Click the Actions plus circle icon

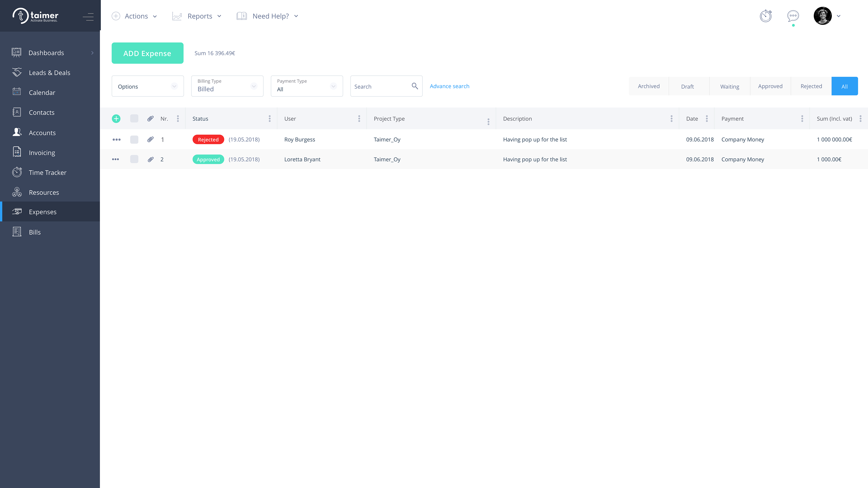(116, 16)
